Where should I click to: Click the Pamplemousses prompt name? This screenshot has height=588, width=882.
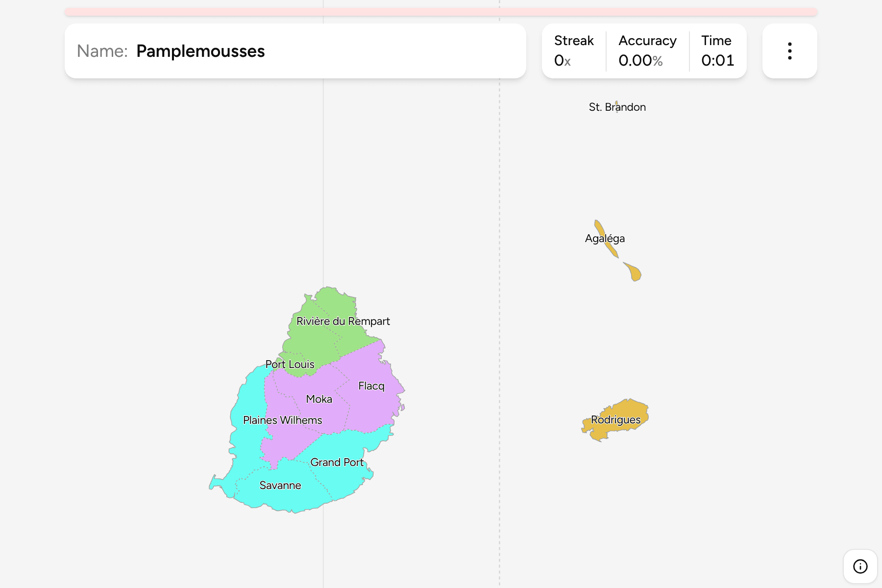(x=200, y=51)
